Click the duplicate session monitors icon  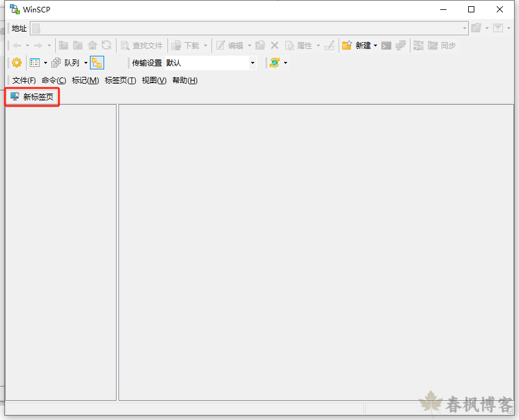tap(401, 45)
